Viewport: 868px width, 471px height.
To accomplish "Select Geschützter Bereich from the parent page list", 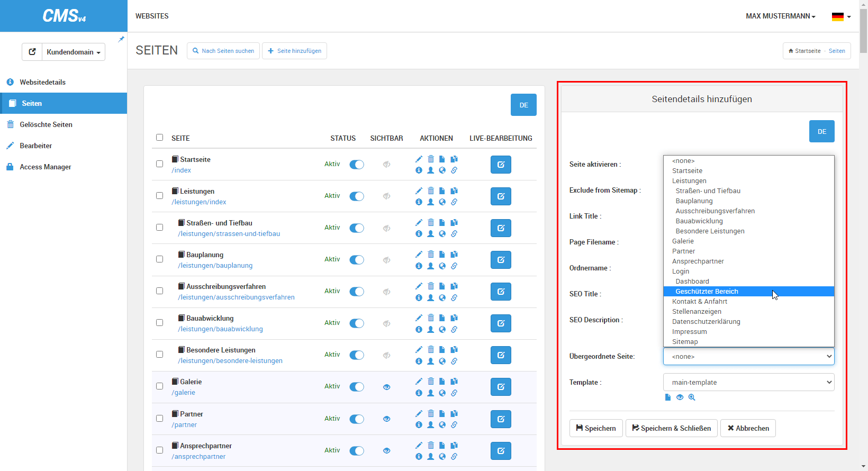I will pos(707,292).
